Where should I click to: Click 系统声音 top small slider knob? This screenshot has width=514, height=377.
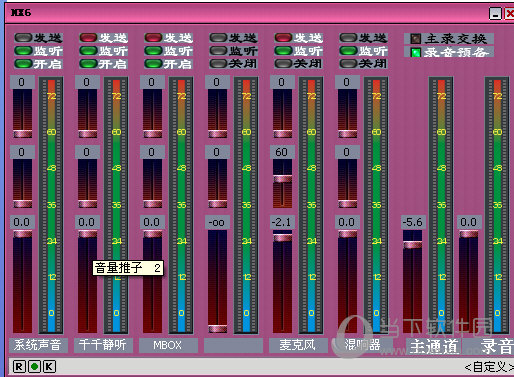point(23,134)
